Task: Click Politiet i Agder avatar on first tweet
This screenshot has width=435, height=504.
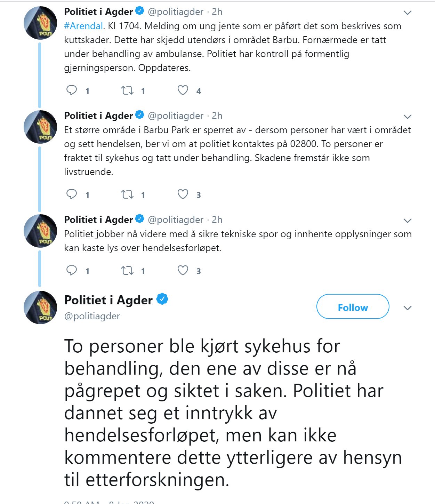Action: 40,23
